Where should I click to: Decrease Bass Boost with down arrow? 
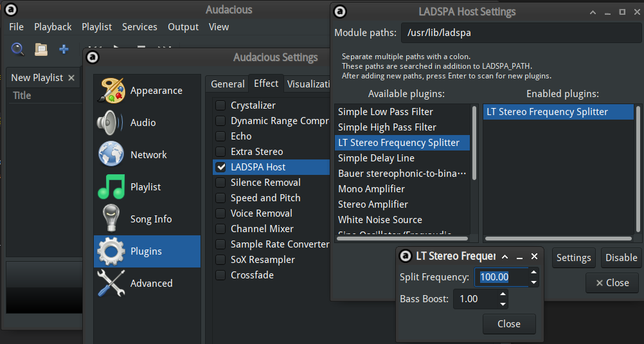[503, 304]
